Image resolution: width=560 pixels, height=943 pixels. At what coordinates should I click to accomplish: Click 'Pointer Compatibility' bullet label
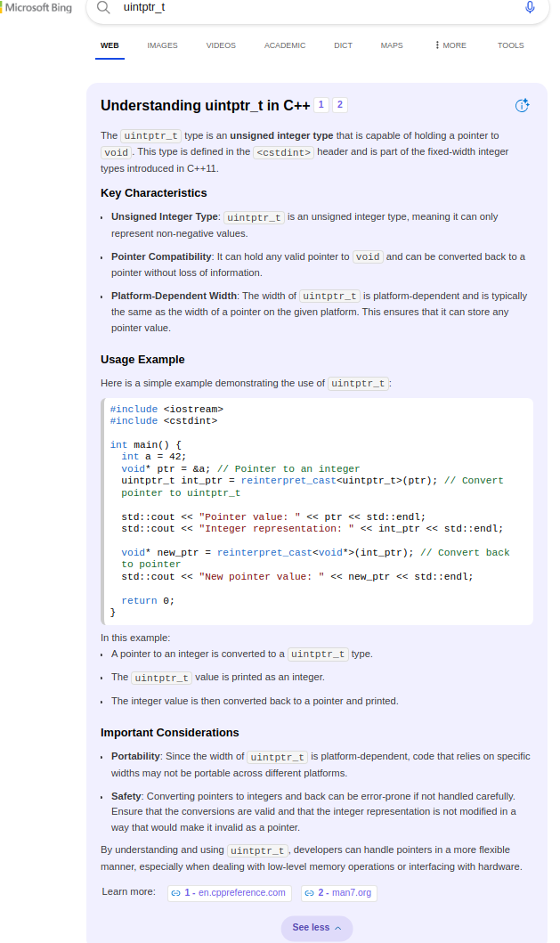(161, 256)
